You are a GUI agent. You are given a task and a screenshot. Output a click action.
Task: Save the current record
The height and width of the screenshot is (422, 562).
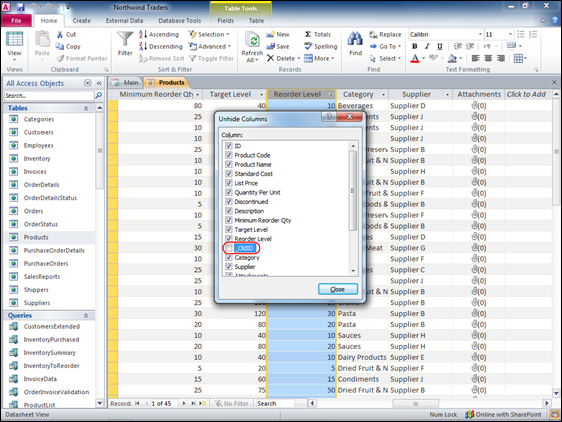[277, 46]
